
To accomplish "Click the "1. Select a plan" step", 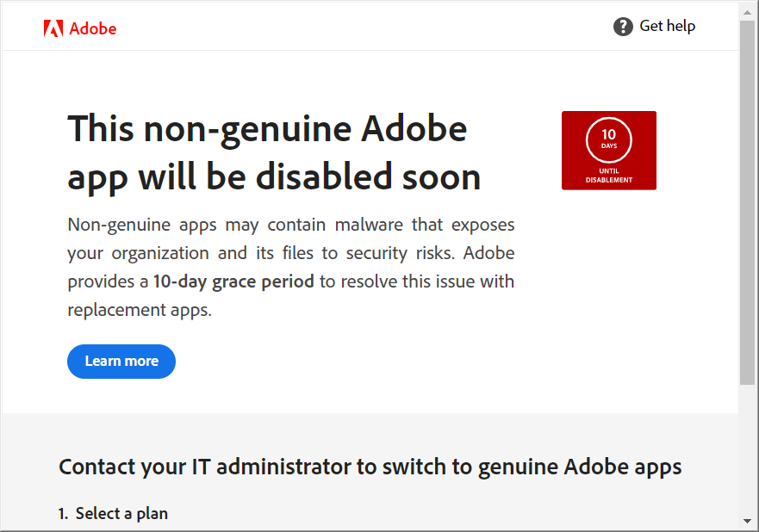I will [x=113, y=514].
